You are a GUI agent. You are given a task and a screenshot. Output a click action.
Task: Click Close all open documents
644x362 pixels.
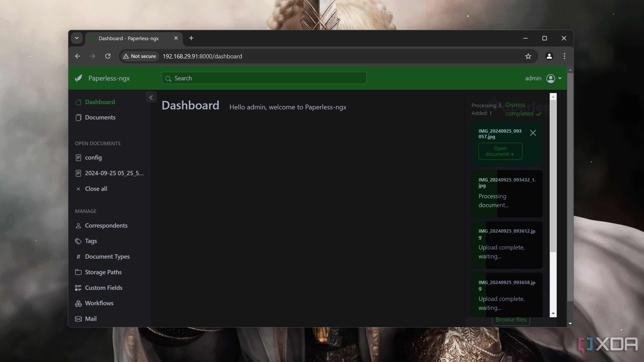[91, 189]
